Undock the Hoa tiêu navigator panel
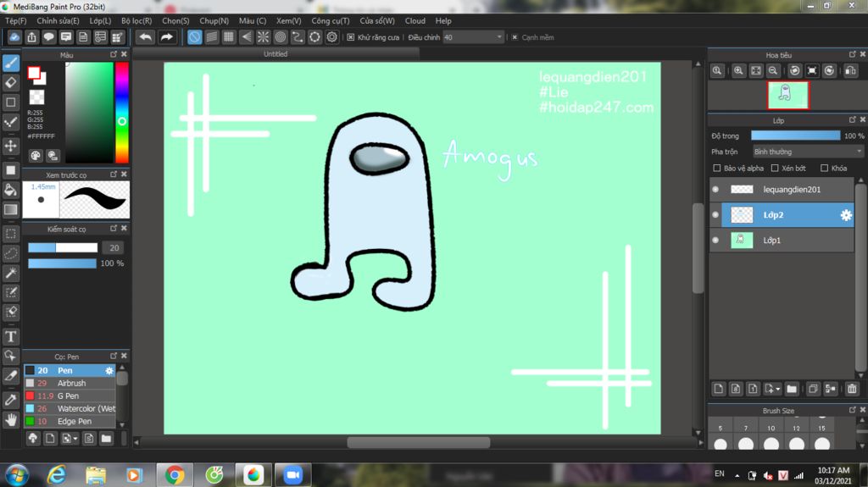868x487 pixels. point(853,54)
